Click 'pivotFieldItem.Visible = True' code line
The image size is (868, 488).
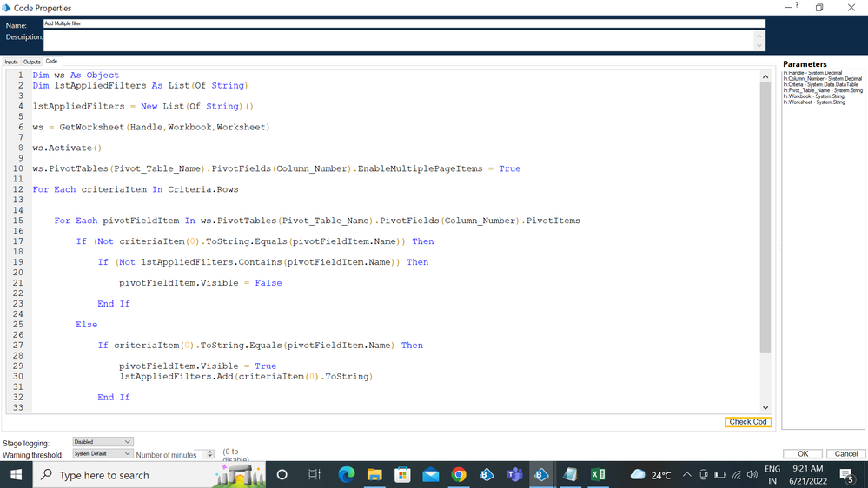pyautogui.click(x=197, y=366)
